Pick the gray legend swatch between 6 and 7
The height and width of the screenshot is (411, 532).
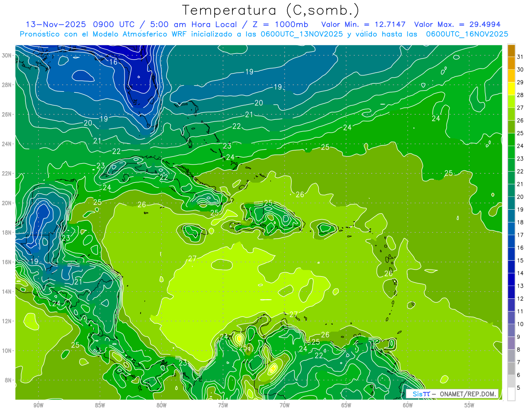point(511,368)
